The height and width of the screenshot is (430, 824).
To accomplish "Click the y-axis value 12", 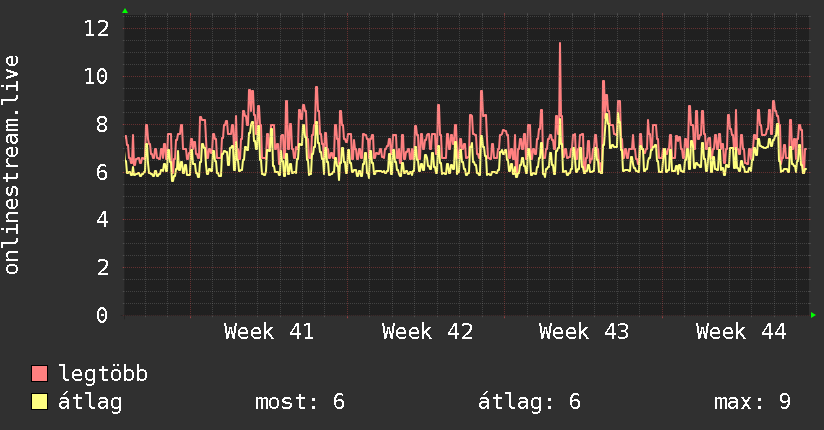I will coord(97,28).
